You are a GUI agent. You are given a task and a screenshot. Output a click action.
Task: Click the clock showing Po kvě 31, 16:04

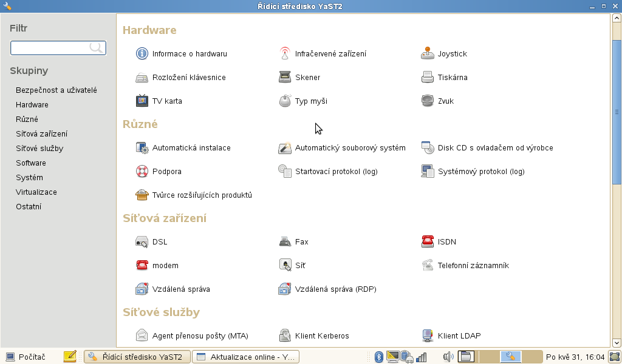click(x=575, y=357)
